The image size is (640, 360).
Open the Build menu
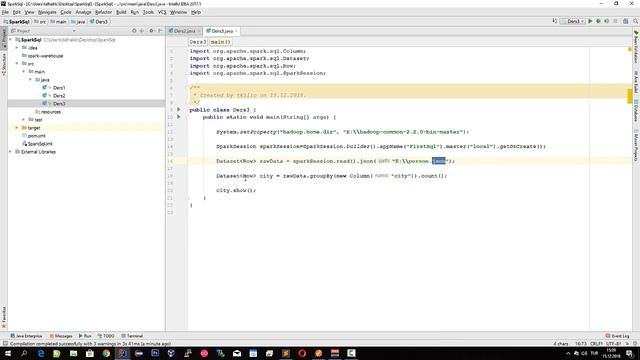pos(121,12)
